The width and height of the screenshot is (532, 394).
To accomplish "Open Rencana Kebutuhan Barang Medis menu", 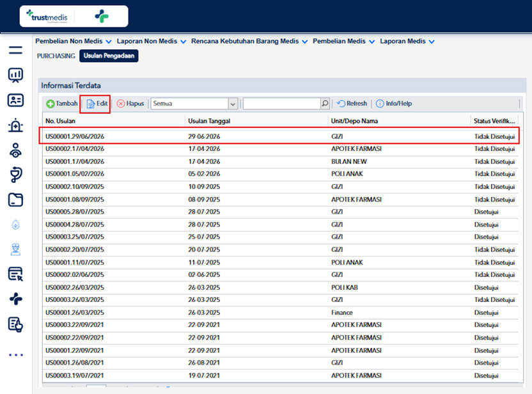I will pyautogui.click(x=249, y=42).
